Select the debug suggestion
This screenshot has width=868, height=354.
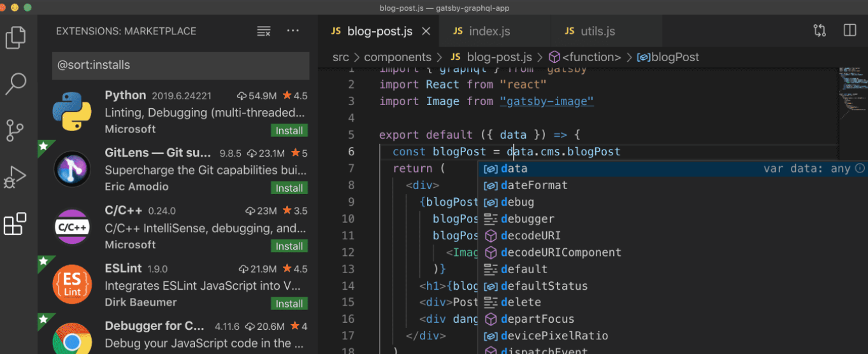(673, 202)
